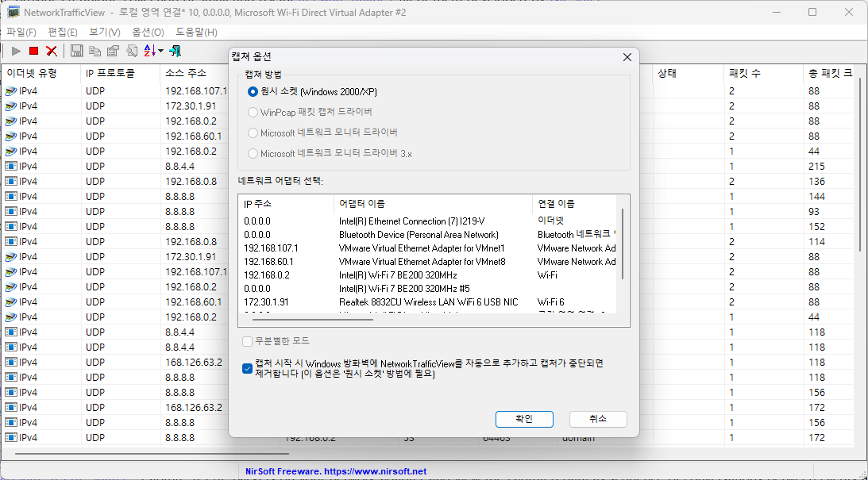Toggle the 무분별한 모드 checkbox
868x480 pixels.
click(x=248, y=340)
